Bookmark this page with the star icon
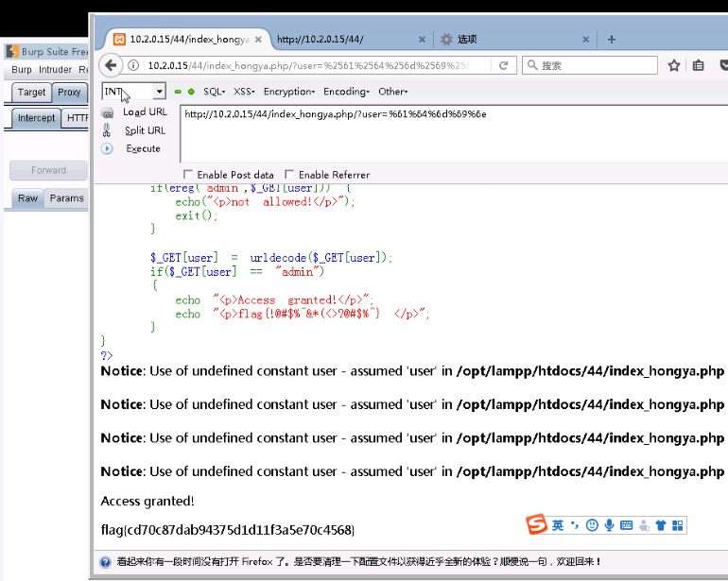Viewport: 728px width, 581px height. [x=674, y=65]
